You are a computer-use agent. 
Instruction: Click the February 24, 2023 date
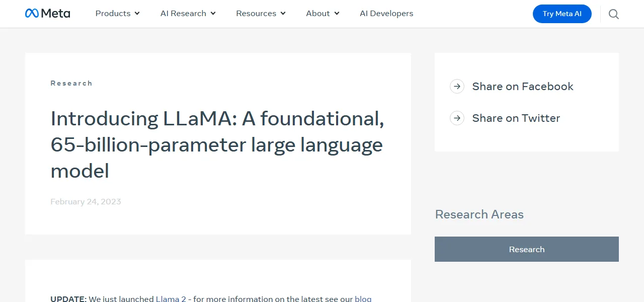pos(86,202)
